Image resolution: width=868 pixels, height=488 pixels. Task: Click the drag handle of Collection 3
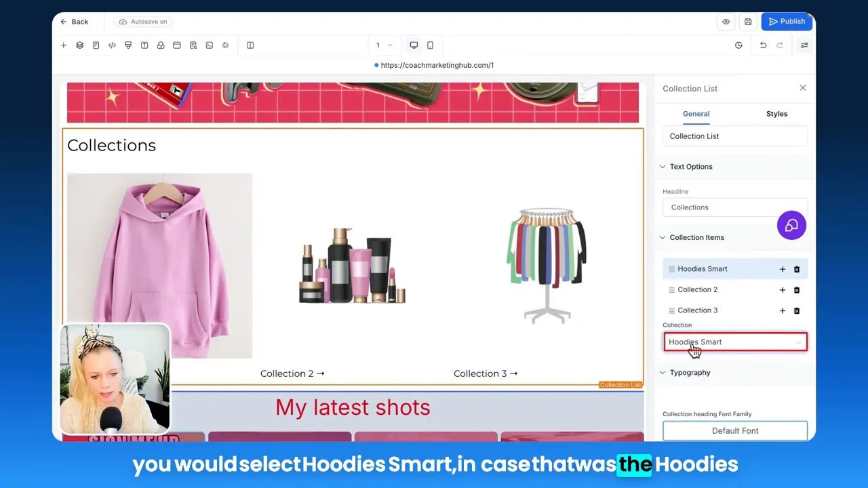point(672,310)
